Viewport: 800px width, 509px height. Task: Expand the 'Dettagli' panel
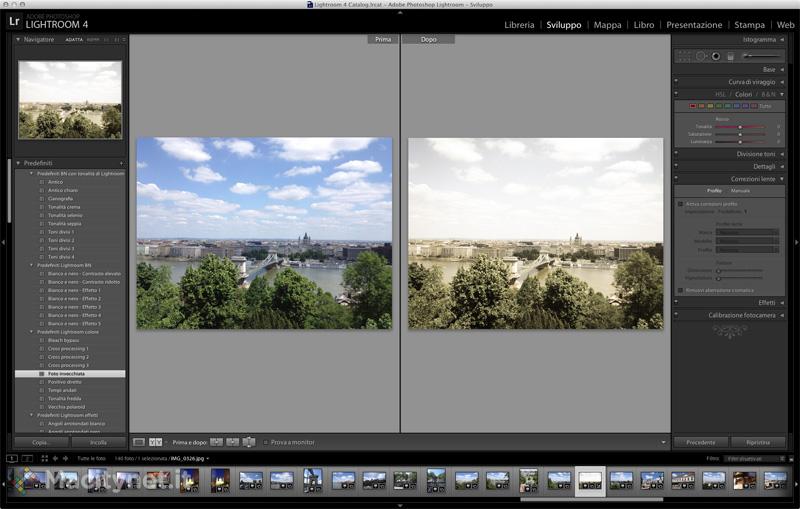pyautogui.click(x=764, y=166)
